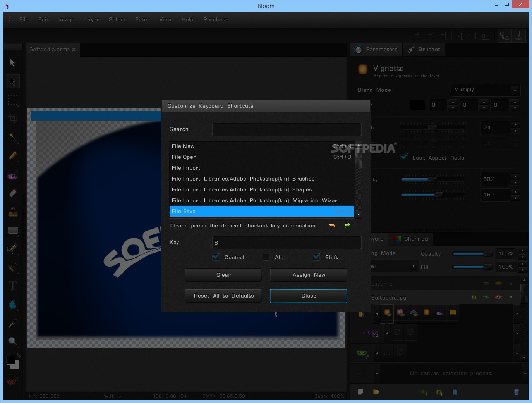Click the Key input field
The image size is (532, 403).
pos(287,243)
